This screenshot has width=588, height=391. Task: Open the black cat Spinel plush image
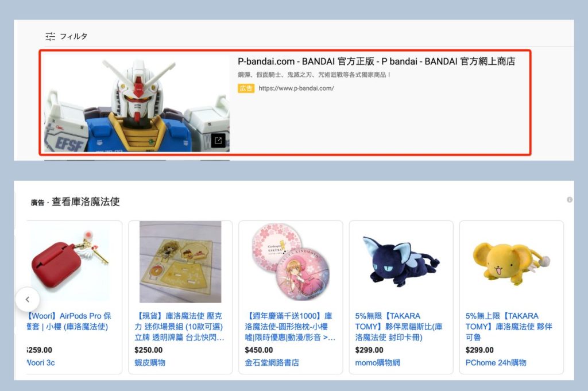401,262
